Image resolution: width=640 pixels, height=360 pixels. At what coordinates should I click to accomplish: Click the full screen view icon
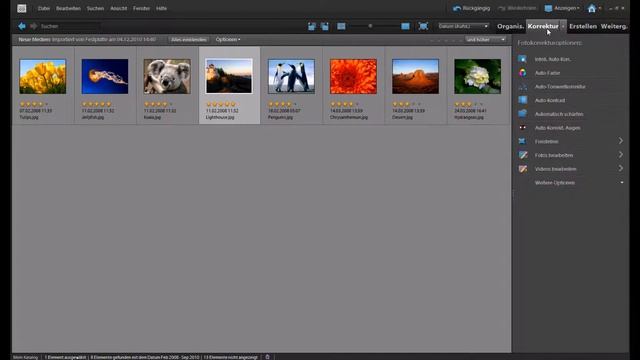tap(423, 27)
